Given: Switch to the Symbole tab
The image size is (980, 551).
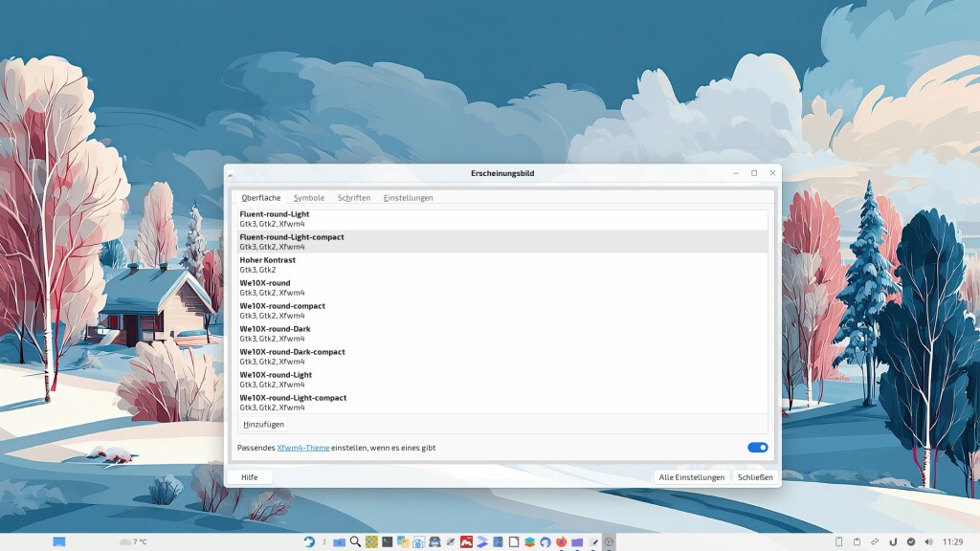Looking at the screenshot, I should click(309, 198).
